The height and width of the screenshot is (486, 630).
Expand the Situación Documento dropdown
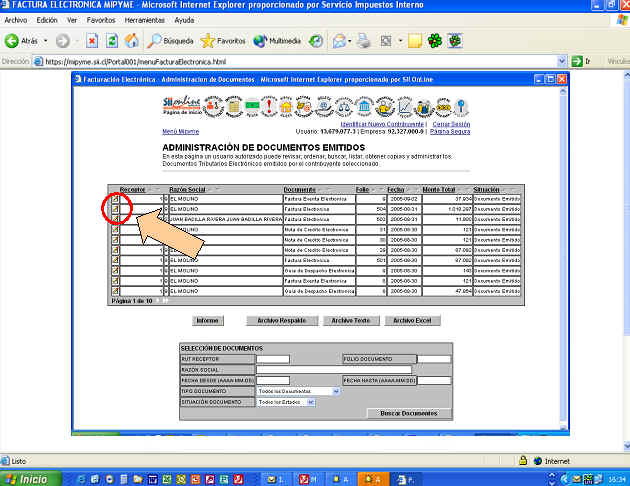point(311,402)
